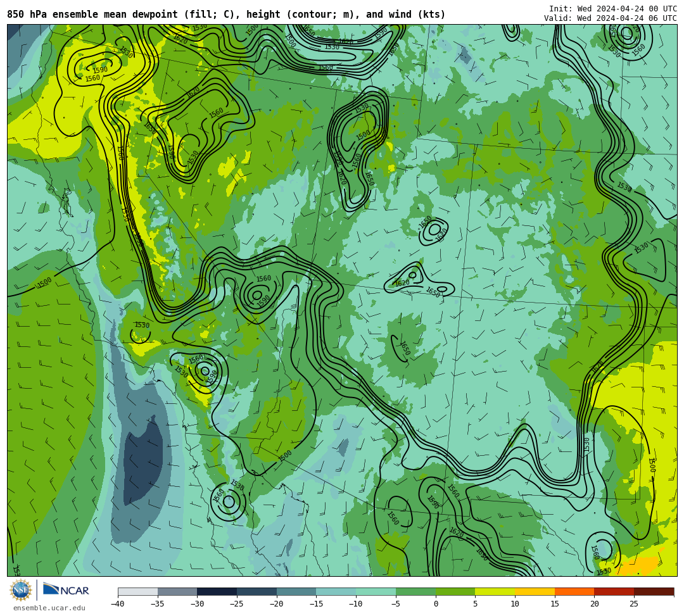Viewport: 684px width, 616px height.
Task: Pick the slate gray -35 to -30 colorbar swatch
Action: (177, 591)
